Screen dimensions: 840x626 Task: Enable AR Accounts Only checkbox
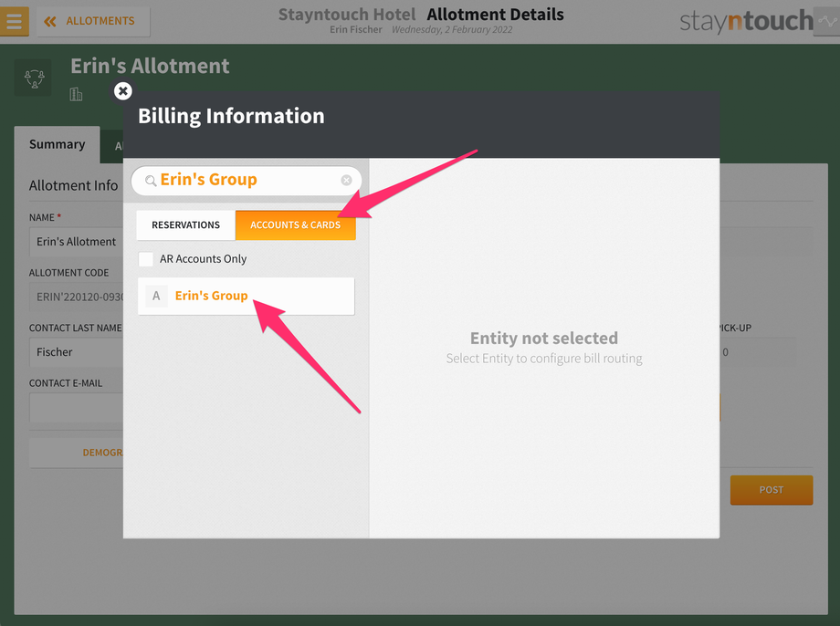coord(146,259)
